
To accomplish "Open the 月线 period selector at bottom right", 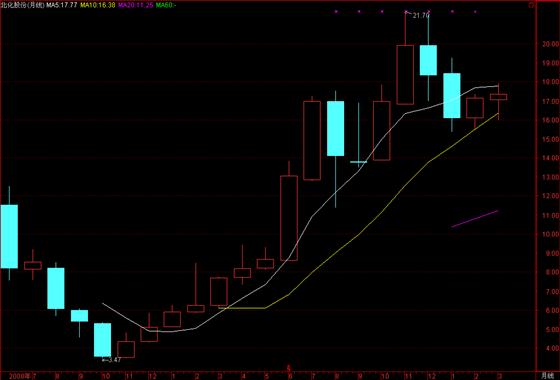I will 547,376.
